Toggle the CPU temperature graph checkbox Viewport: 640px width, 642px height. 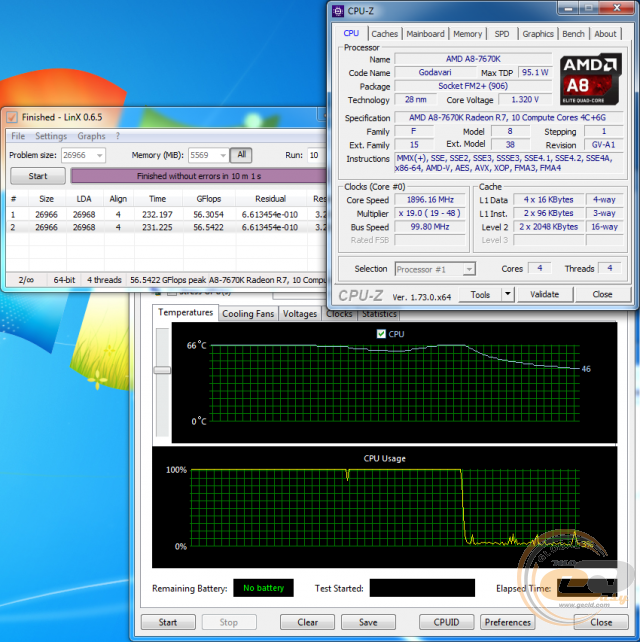(381, 334)
